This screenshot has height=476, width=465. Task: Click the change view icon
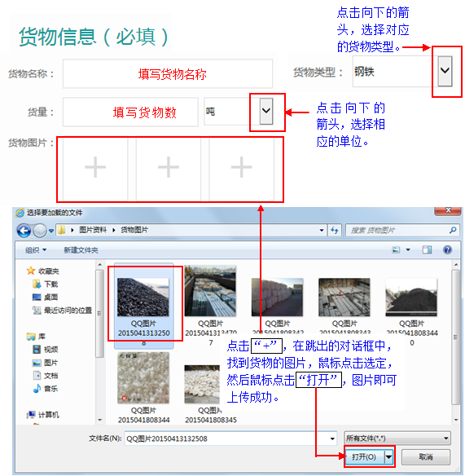(396, 250)
